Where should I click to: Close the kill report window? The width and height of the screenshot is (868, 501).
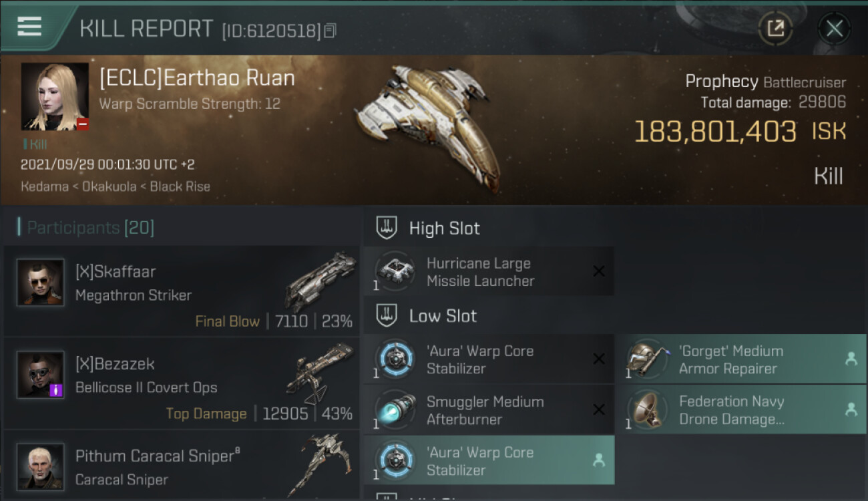(x=834, y=28)
